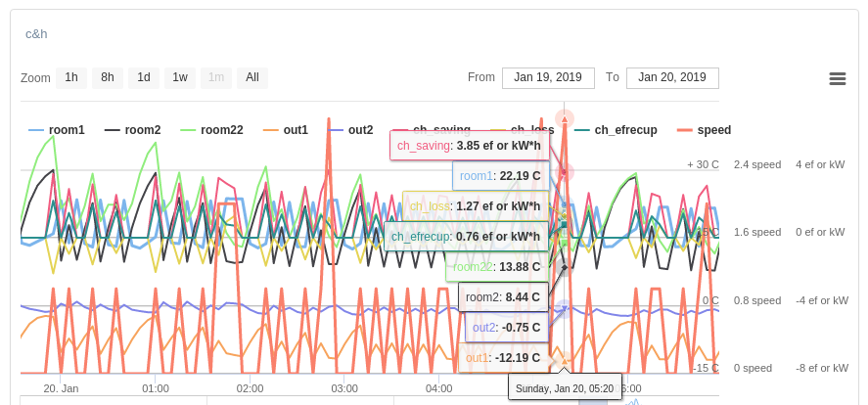
Task: Select the 1m zoom button
Action: coord(216,78)
